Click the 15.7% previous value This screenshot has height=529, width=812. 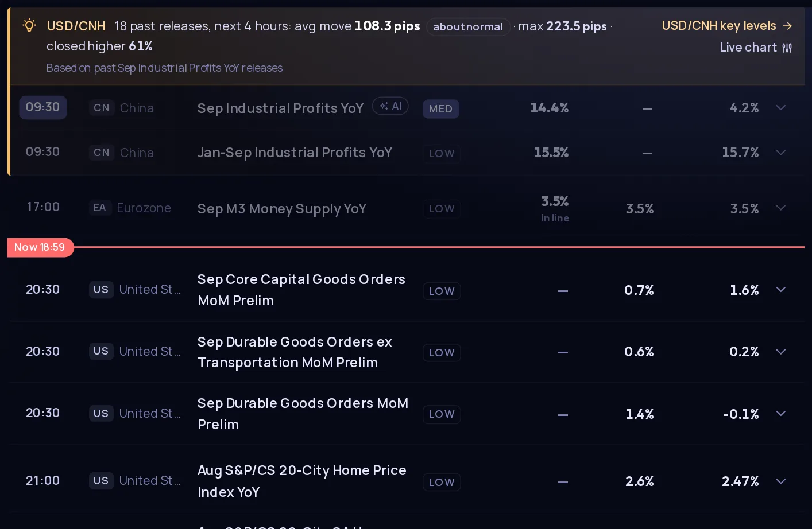740,153
